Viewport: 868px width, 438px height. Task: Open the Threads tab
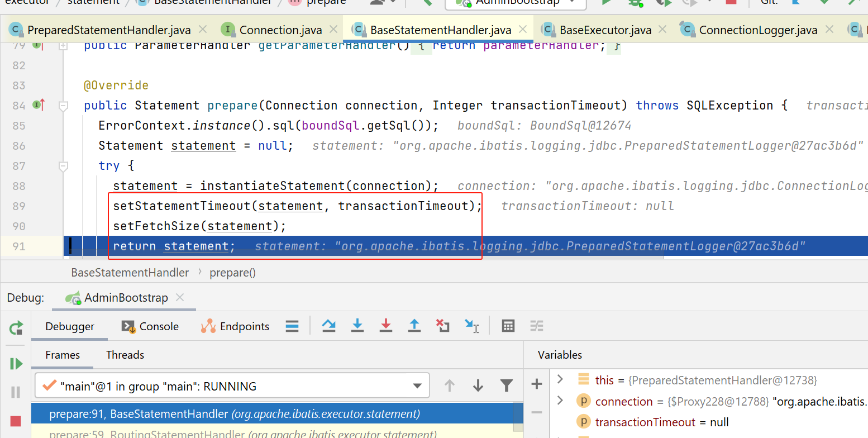pyautogui.click(x=125, y=355)
